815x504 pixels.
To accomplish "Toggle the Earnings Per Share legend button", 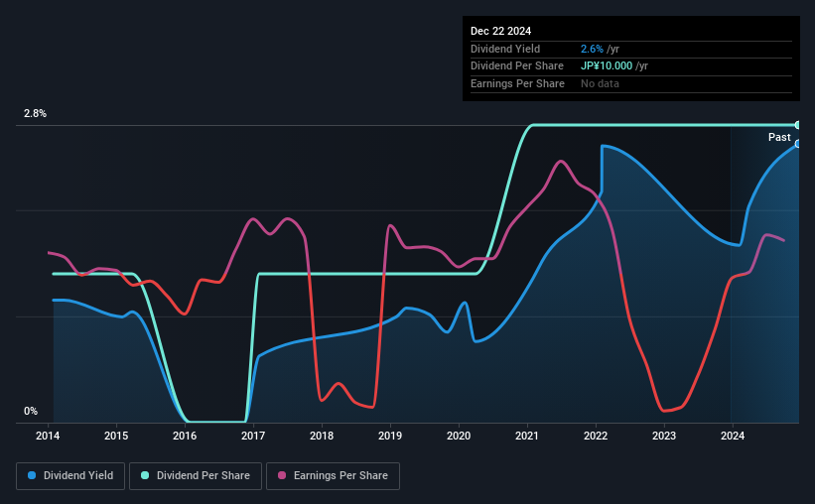I will pyautogui.click(x=333, y=476).
